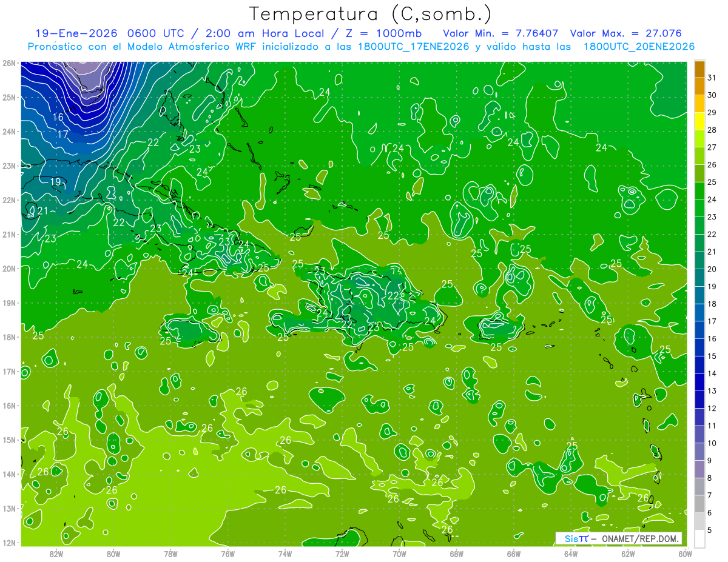This screenshot has width=728, height=562.
Task: Click the color scale label "31"
Action: [x=712, y=78]
